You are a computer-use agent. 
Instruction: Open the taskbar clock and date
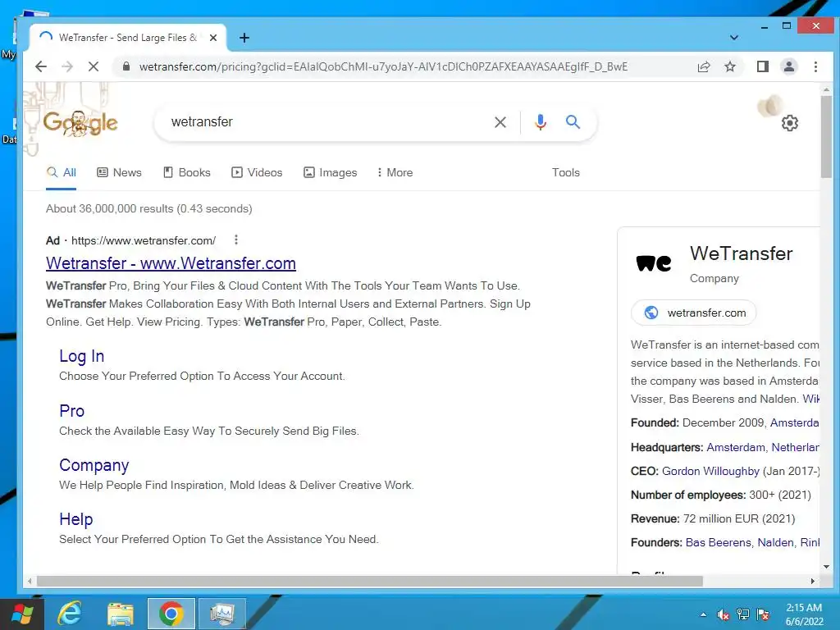[804, 614]
